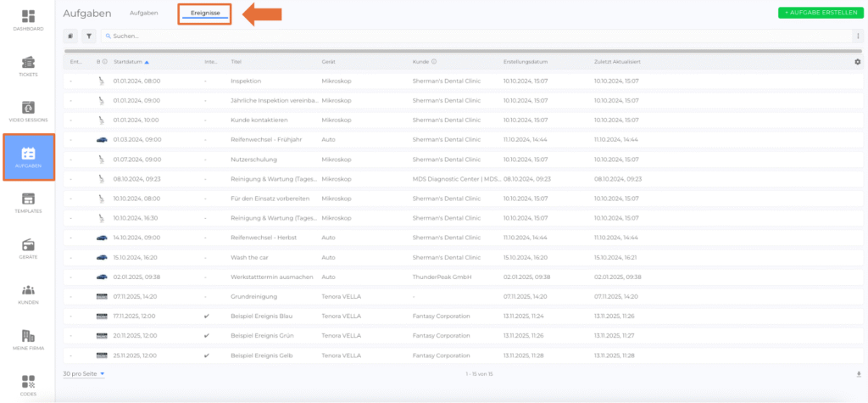The width and height of the screenshot is (868, 403).
Task: Click the filter funnel icon
Action: (x=89, y=36)
